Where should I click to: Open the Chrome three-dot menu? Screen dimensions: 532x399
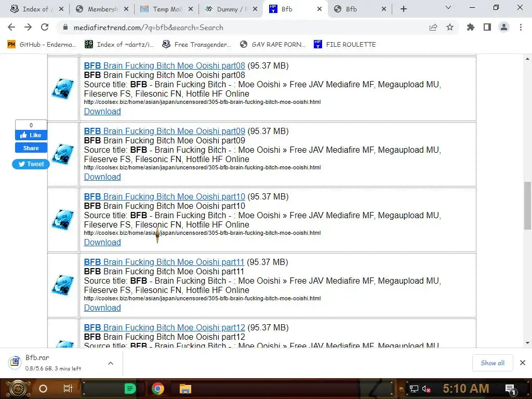[521, 27]
